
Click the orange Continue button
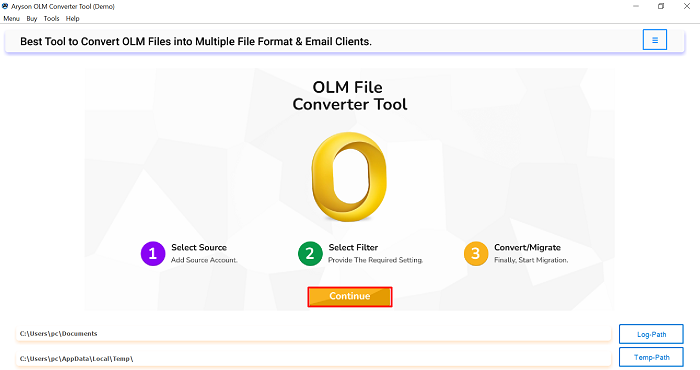click(350, 296)
